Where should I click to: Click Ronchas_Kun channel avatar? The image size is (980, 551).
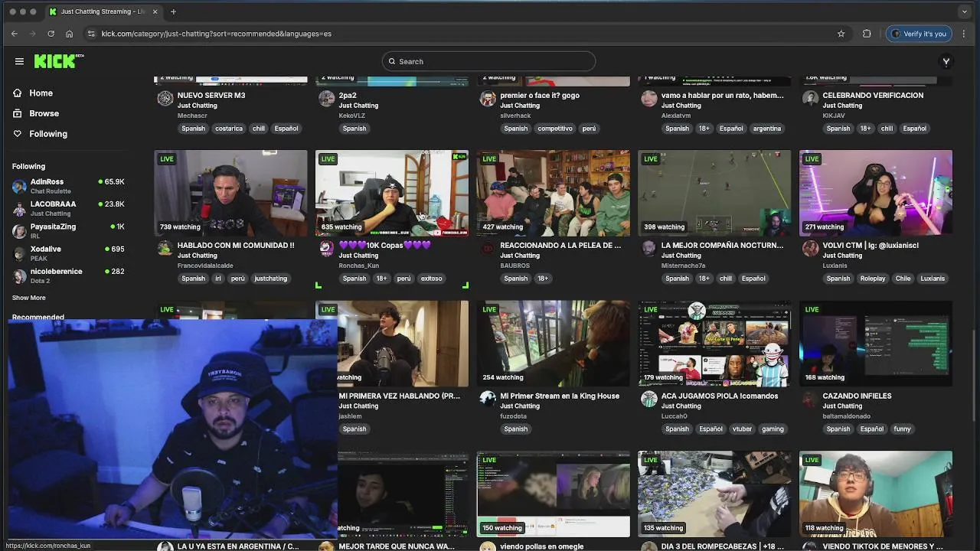tap(326, 248)
